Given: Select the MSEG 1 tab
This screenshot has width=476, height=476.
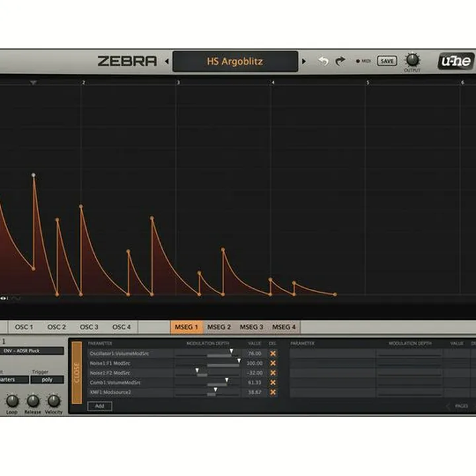Looking at the screenshot, I should click(x=186, y=327).
